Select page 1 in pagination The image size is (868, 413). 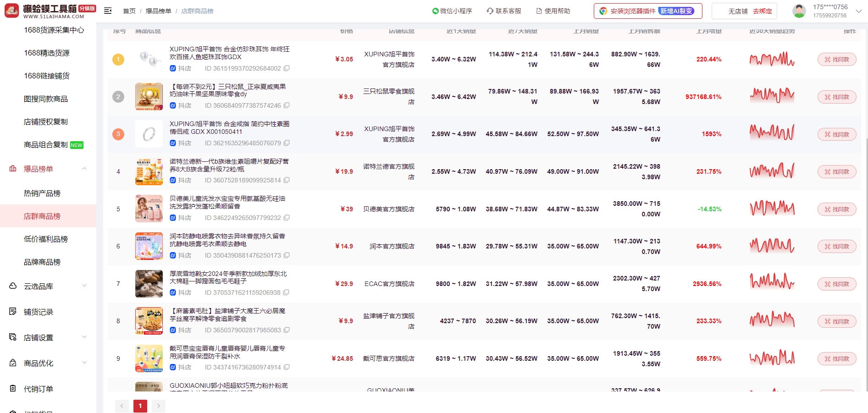tap(140, 406)
